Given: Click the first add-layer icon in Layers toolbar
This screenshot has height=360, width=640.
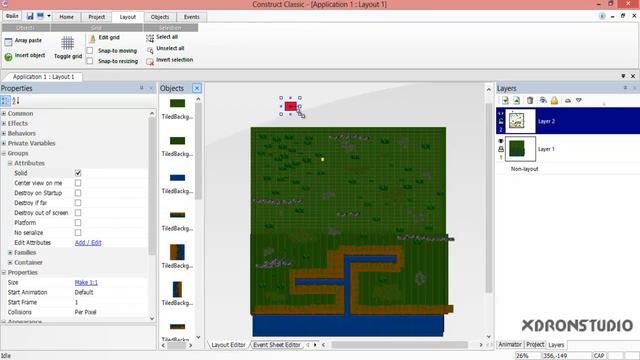Looking at the screenshot, I should tap(505, 100).
